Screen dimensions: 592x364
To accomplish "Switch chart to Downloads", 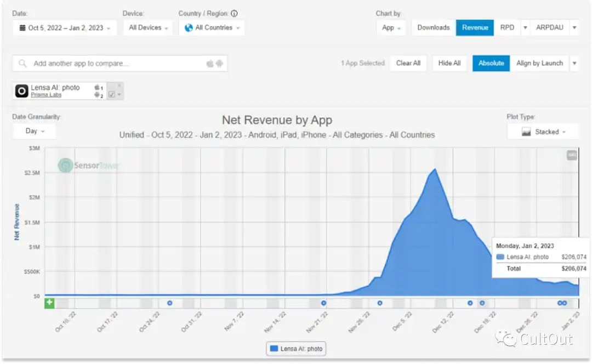I will [x=434, y=27].
